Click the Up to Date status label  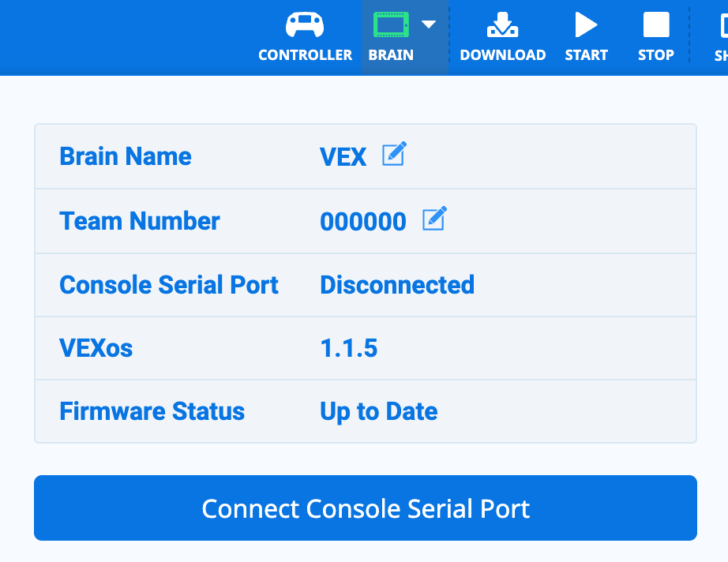pyautogui.click(x=378, y=411)
